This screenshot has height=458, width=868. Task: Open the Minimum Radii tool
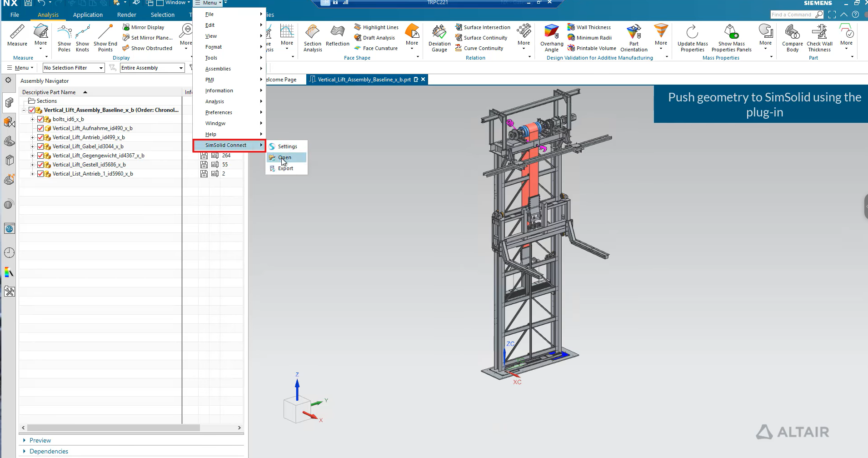click(x=590, y=38)
